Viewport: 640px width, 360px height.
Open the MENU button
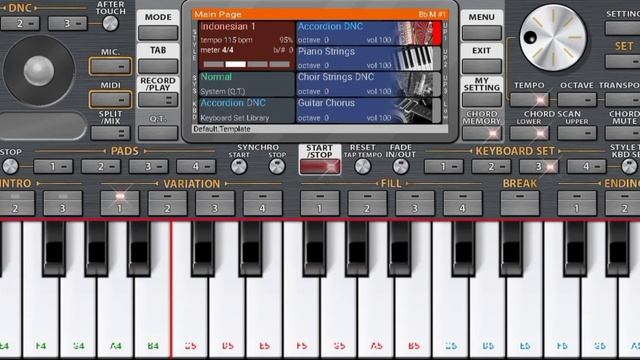[x=482, y=33]
